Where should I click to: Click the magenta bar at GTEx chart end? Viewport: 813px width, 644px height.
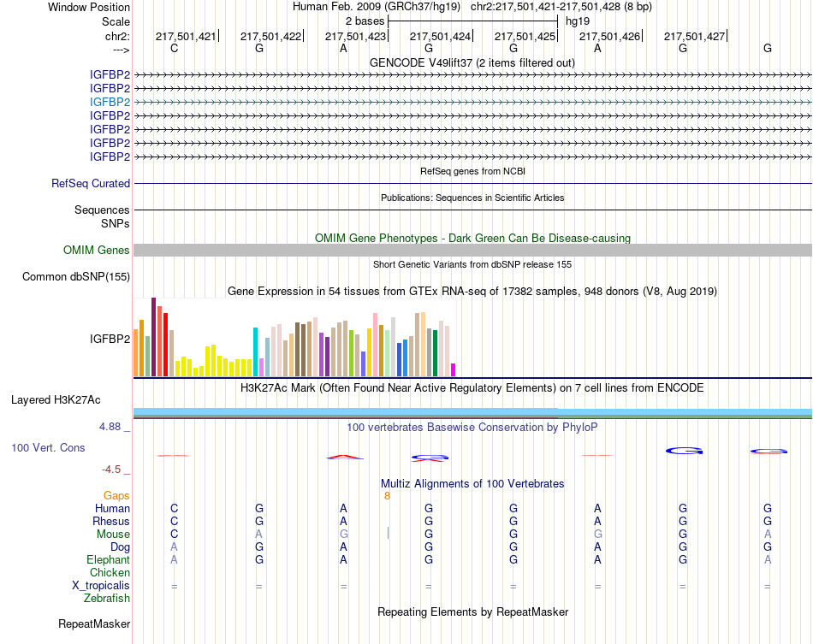point(454,370)
